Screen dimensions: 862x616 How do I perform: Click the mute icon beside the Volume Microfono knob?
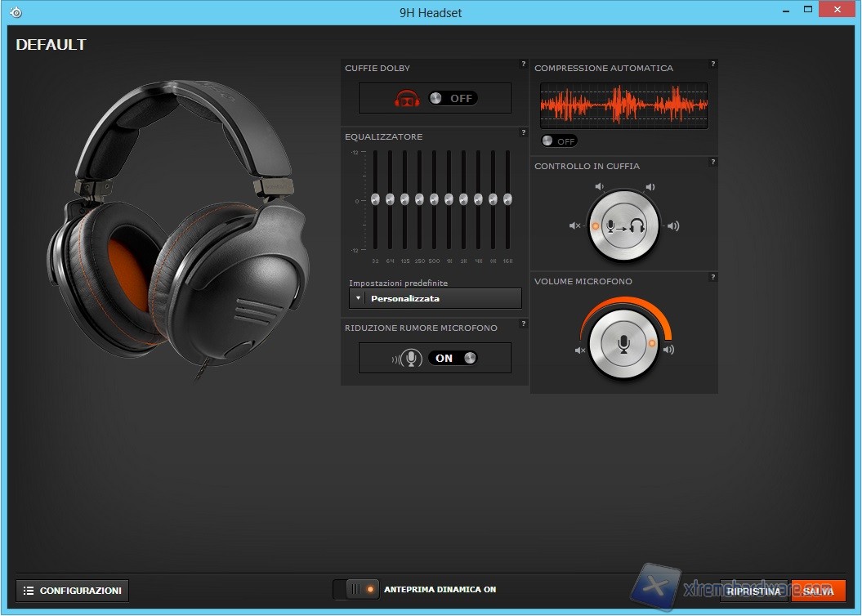[580, 350]
